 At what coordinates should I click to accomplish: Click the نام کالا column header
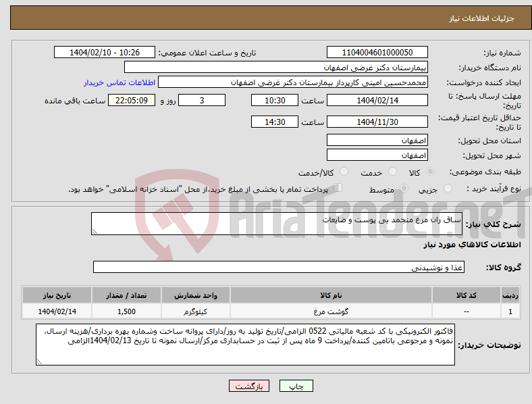[x=331, y=295]
